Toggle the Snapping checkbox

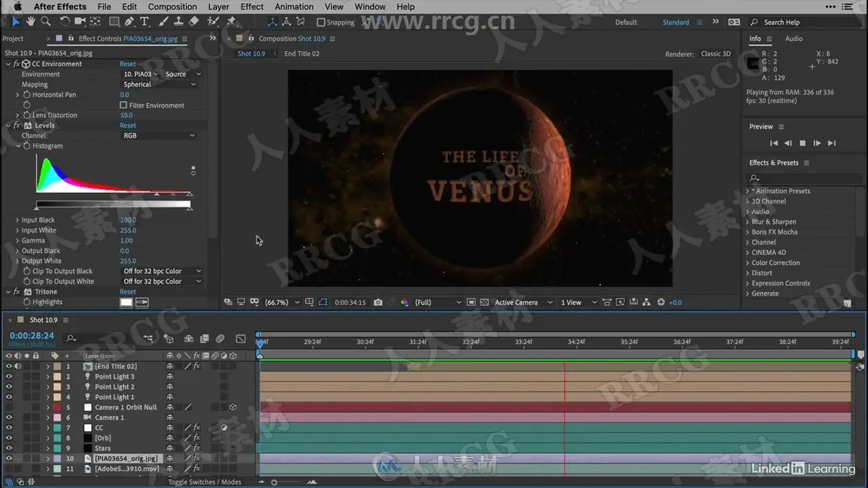321,22
